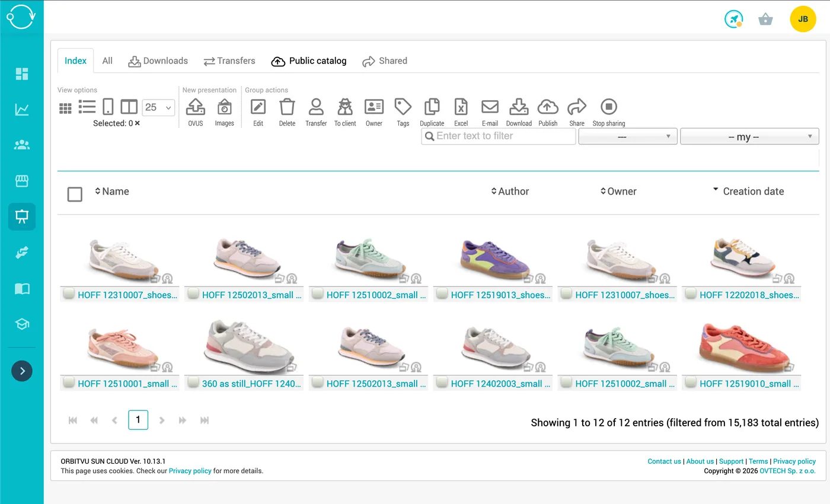Screen dimensions: 830x504
Task: Switch to grid view option
Action: 65,108
